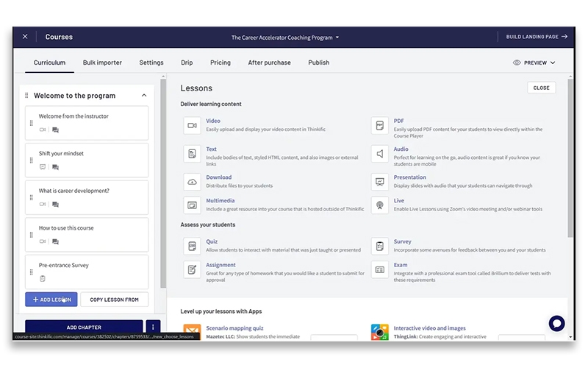Open Shift your mindset lesson
This screenshot has height=368, width=588.
click(87, 160)
